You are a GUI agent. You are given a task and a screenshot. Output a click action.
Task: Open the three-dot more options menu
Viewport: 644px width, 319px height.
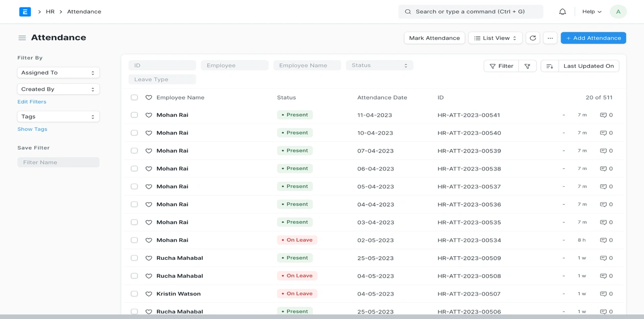click(550, 38)
